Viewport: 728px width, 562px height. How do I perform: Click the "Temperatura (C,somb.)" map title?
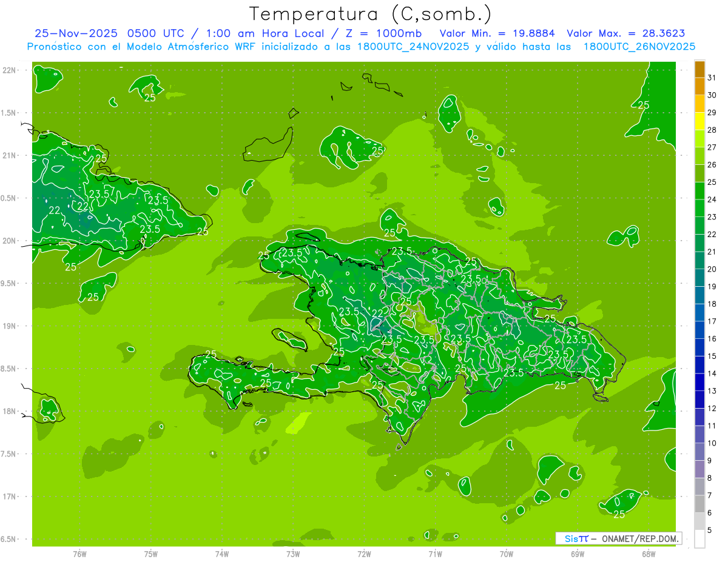370,14
